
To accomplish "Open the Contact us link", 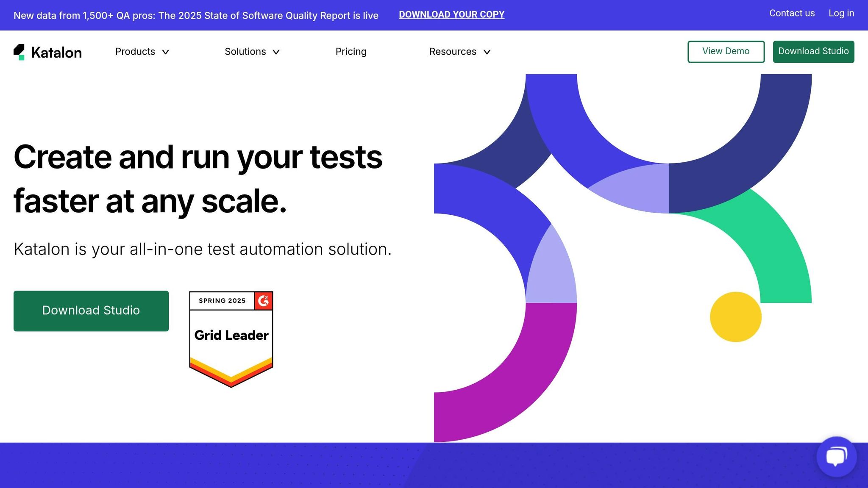I will (792, 14).
